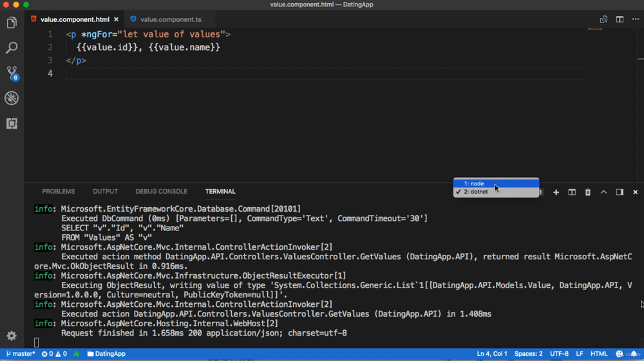644x361 pixels.
Task: Click line number 1 in the gutter
Action: pos(50,35)
